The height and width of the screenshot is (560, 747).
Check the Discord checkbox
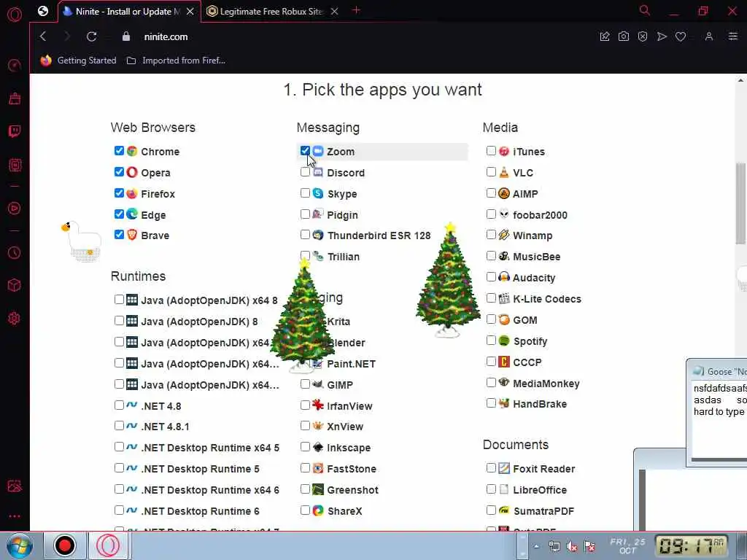(x=306, y=172)
